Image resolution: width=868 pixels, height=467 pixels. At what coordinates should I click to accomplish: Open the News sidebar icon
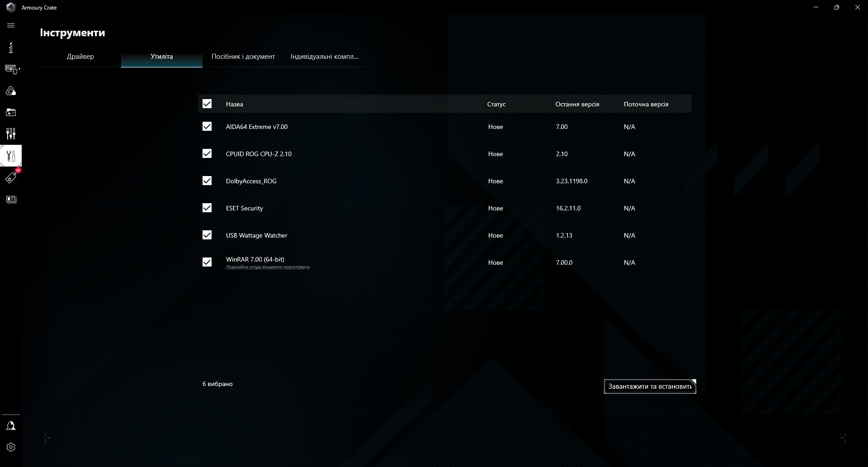click(x=11, y=199)
